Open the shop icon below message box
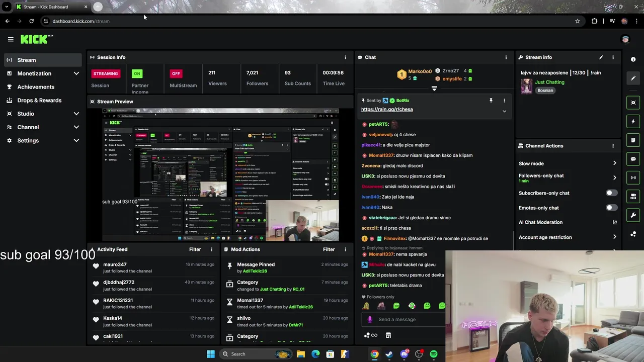The height and width of the screenshot is (362, 644). pyautogui.click(x=388, y=335)
